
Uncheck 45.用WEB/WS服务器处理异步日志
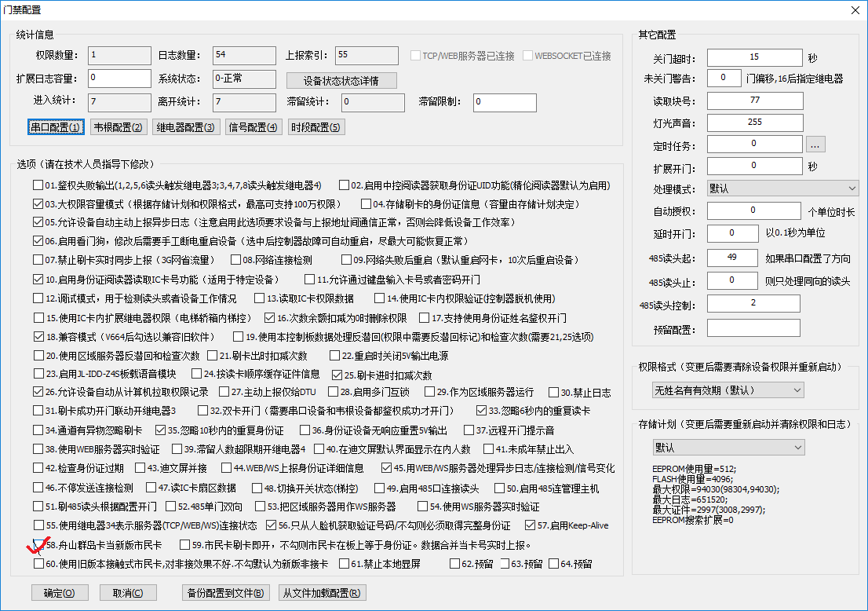pos(386,468)
